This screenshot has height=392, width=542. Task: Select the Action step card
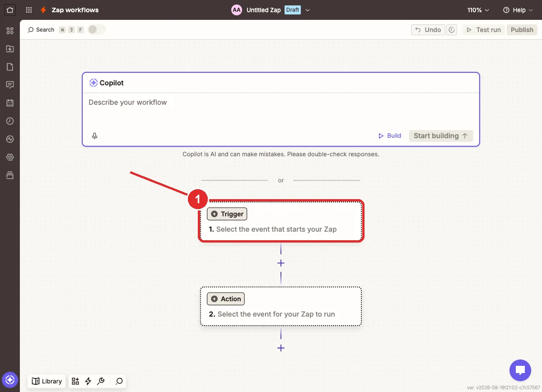tap(281, 306)
